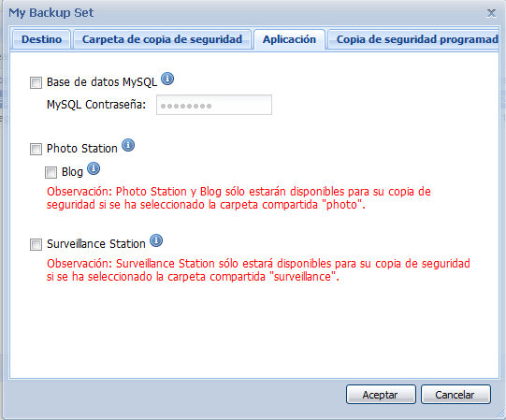Open the Photo Station info icon
Screen dimensions: 506x420
click(128, 145)
